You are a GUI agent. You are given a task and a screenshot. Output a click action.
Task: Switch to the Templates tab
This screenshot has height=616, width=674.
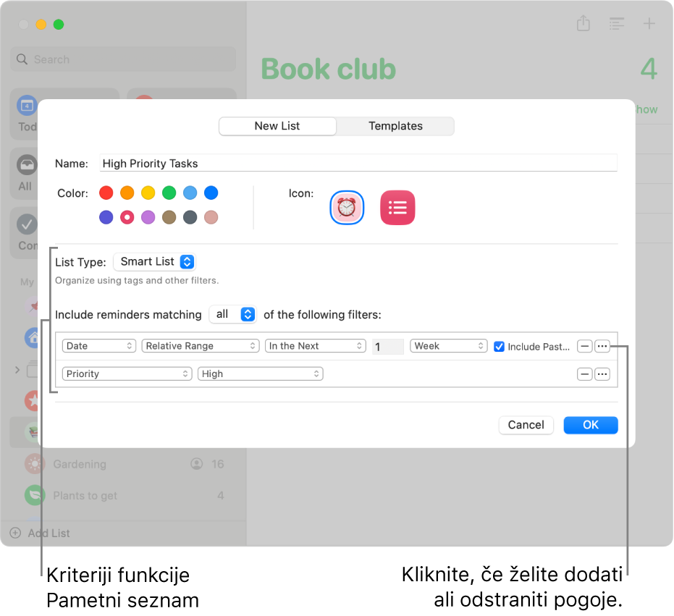coord(395,126)
